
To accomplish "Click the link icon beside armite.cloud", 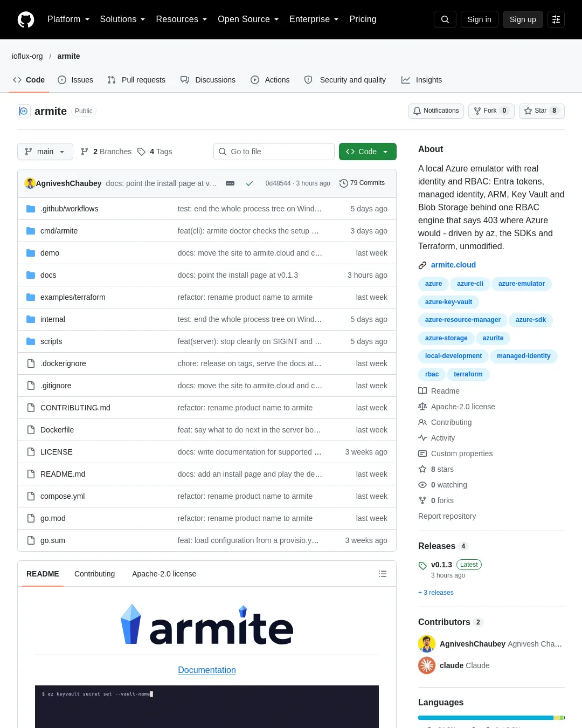I will click(x=422, y=265).
